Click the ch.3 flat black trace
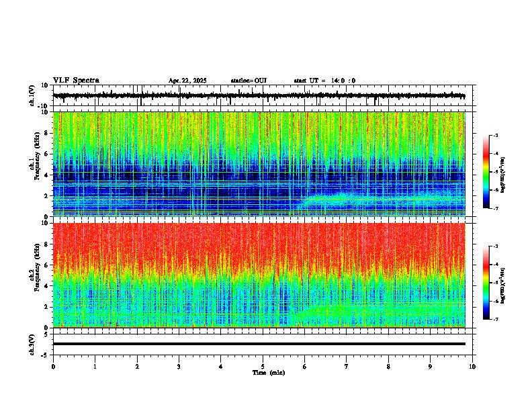 point(259,344)
